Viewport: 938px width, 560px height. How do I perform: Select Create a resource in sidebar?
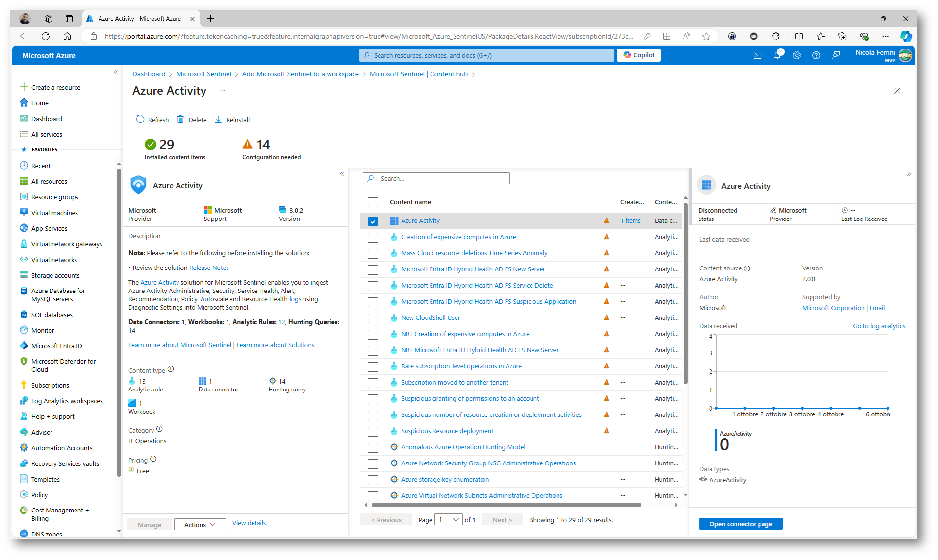coord(50,87)
